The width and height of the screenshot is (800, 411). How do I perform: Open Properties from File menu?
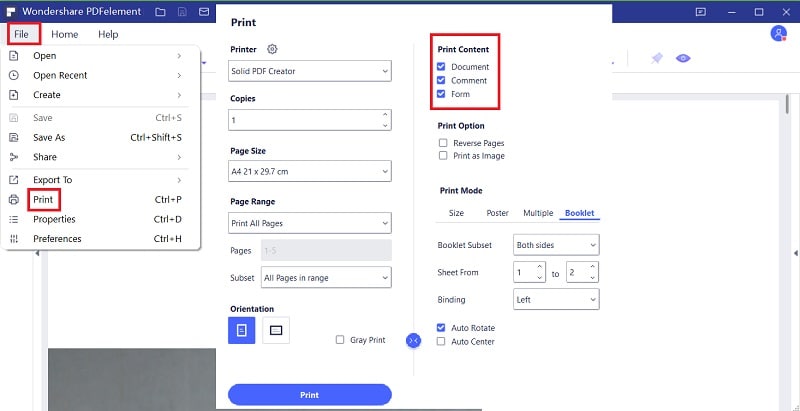pyautogui.click(x=54, y=219)
